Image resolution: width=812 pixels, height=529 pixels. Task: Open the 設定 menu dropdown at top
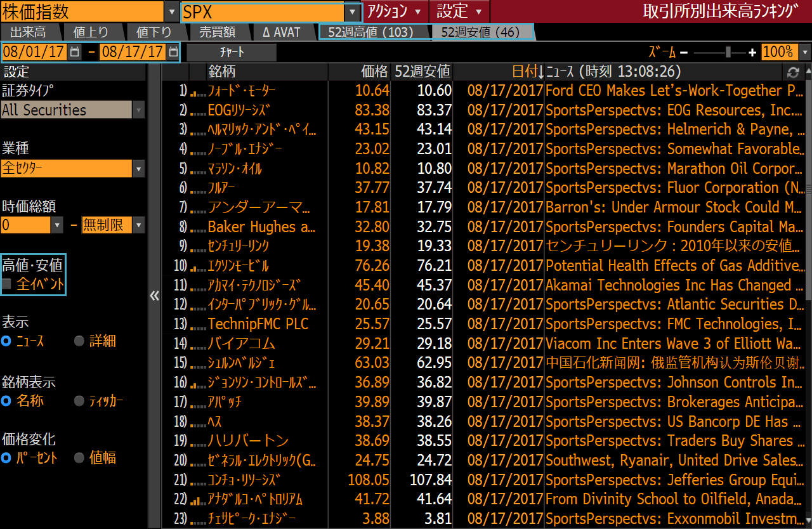tap(459, 11)
